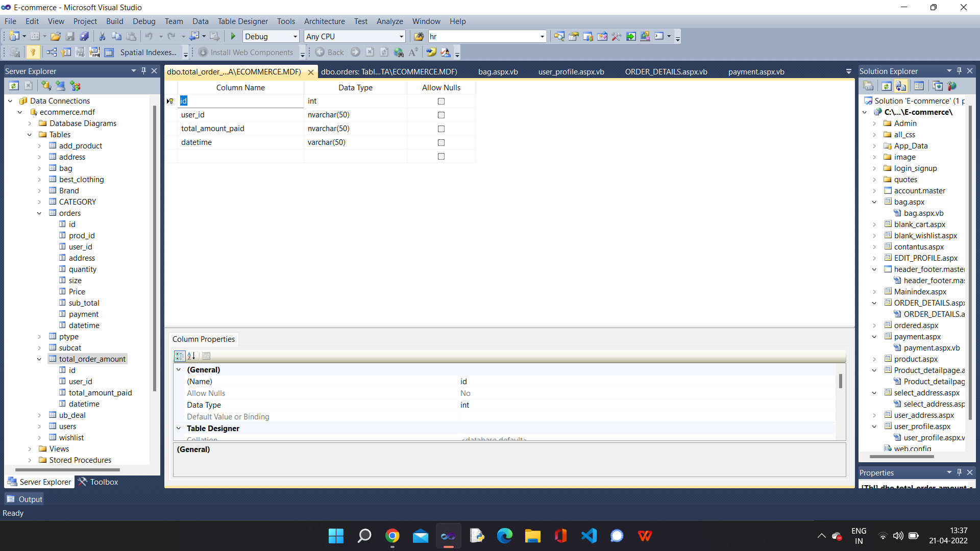
Task: Toggle Allow Nulls for the user_id column
Action: click(x=441, y=115)
